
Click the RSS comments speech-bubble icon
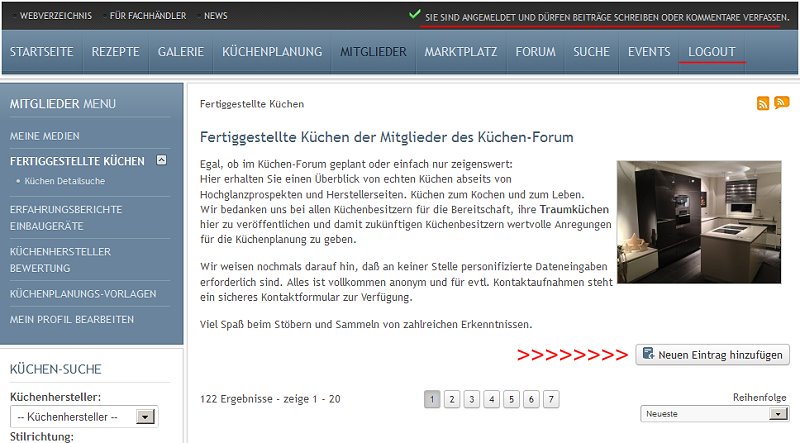click(781, 103)
